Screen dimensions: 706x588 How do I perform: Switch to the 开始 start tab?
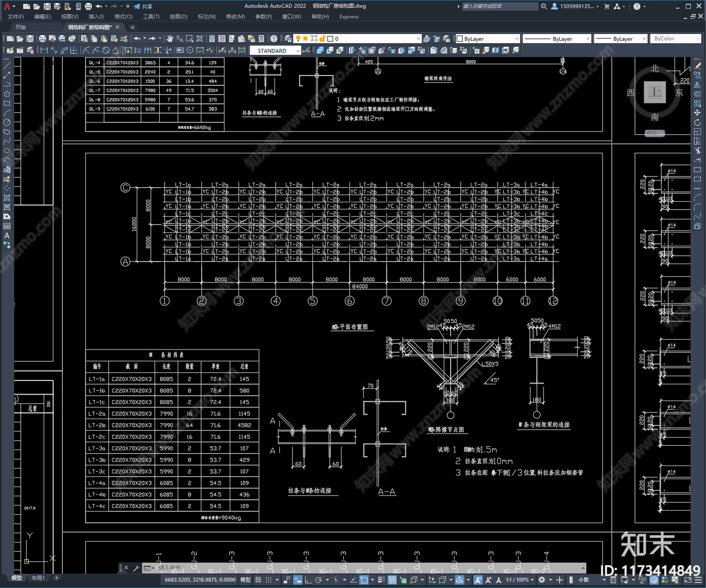pos(21,27)
